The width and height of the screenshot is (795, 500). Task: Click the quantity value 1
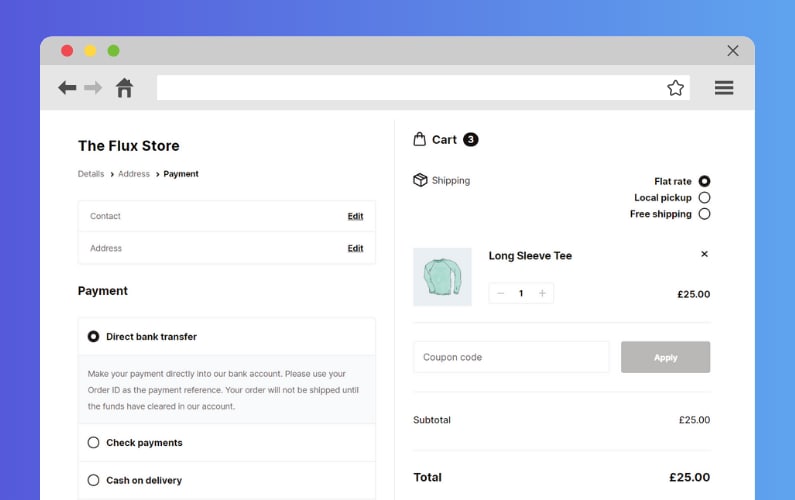[521, 293]
